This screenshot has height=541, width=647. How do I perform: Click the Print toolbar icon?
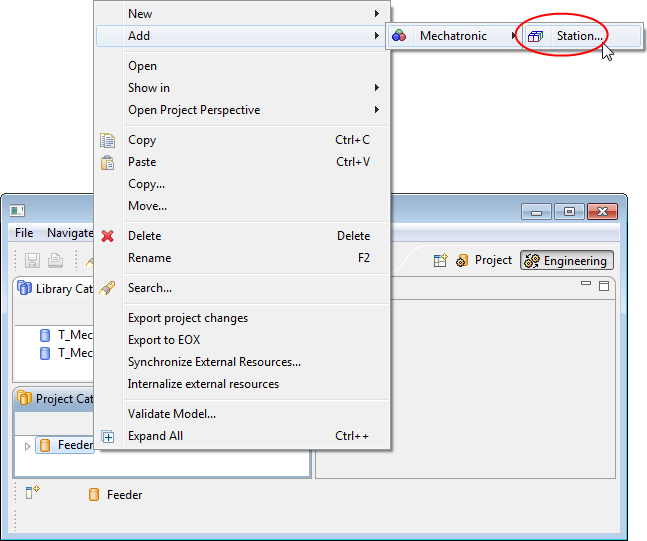pyautogui.click(x=55, y=260)
